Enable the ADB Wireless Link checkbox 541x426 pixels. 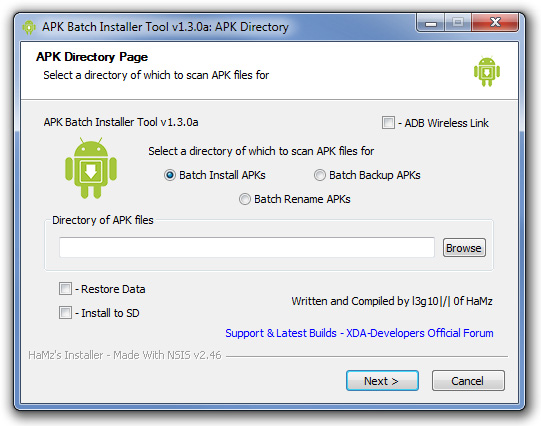388,122
